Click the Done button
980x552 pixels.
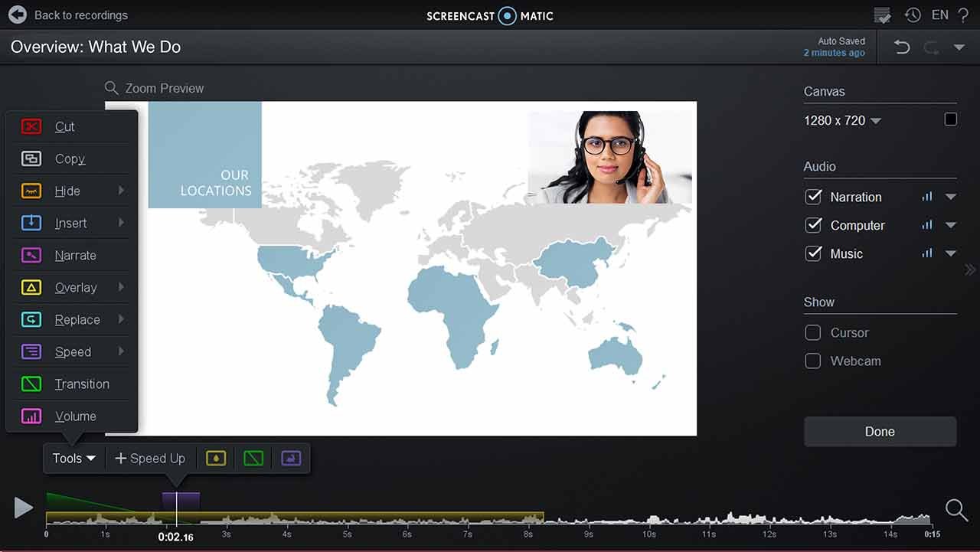880,432
